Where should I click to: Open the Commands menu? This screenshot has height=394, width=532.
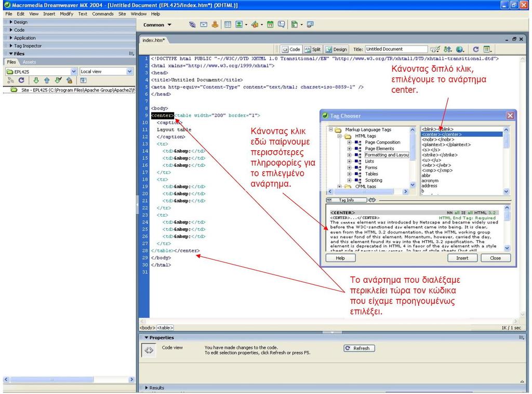103,14
